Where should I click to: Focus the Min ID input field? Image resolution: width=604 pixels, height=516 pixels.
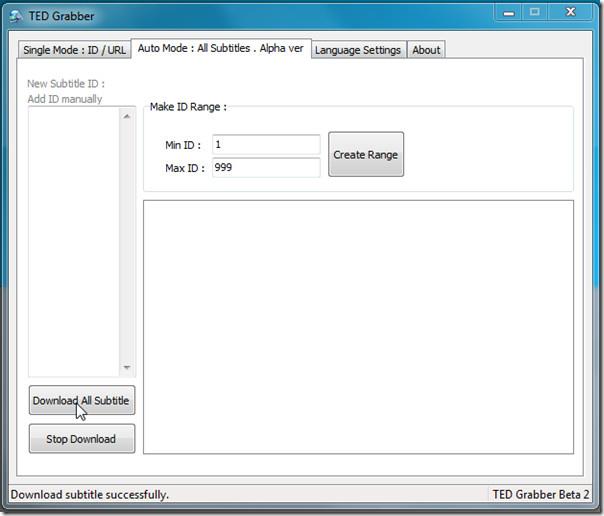pos(266,145)
